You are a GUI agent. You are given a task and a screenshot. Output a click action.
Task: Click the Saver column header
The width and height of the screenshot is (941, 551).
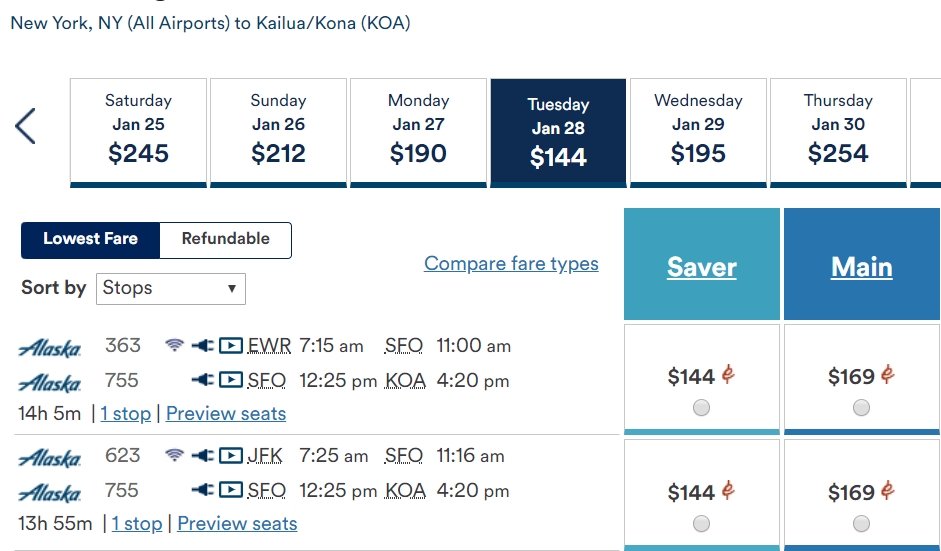(701, 267)
